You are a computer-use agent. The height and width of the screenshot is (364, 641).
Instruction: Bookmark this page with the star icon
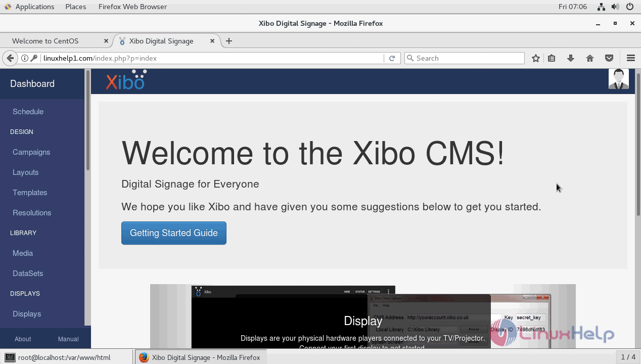click(536, 58)
